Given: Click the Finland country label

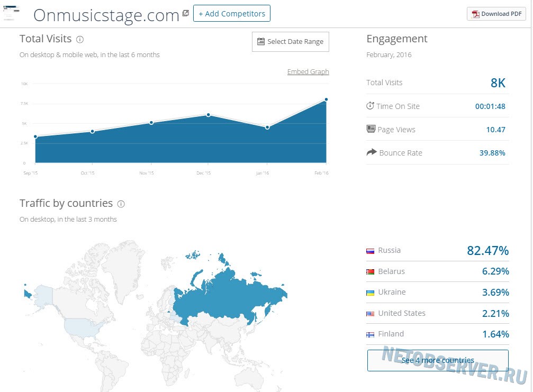Looking at the screenshot, I should click(391, 334).
